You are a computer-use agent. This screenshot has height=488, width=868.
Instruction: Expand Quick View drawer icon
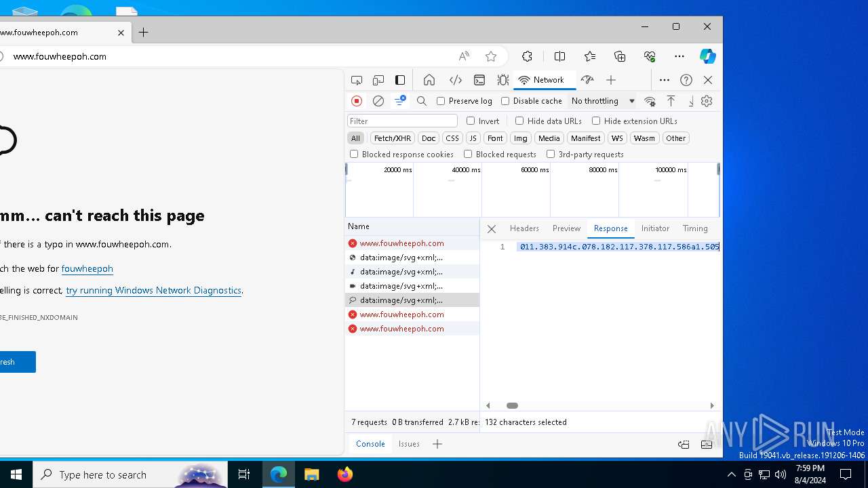point(707,445)
